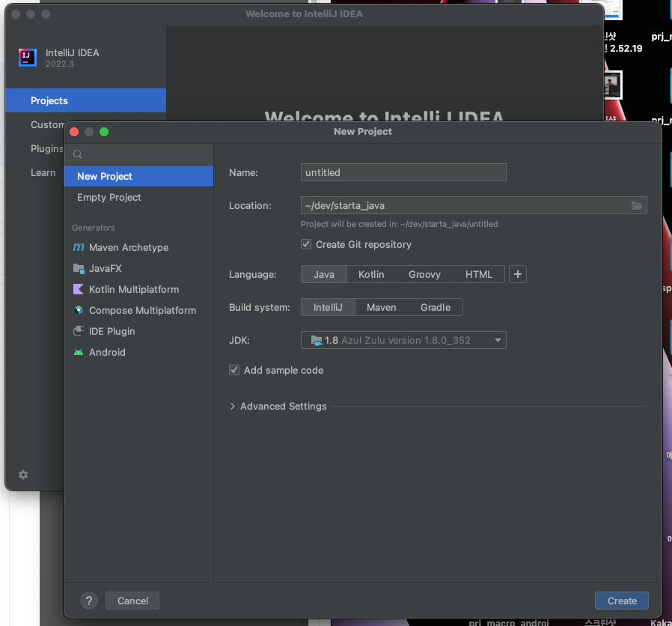672x626 pixels.
Task: Click the Name input field
Action: click(x=403, y=172)
